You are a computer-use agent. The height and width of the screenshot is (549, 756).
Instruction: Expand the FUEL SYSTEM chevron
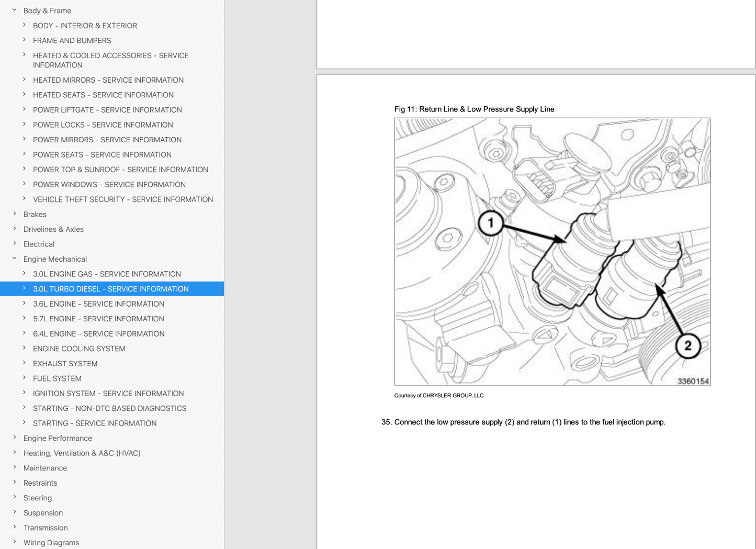[24, 378]
